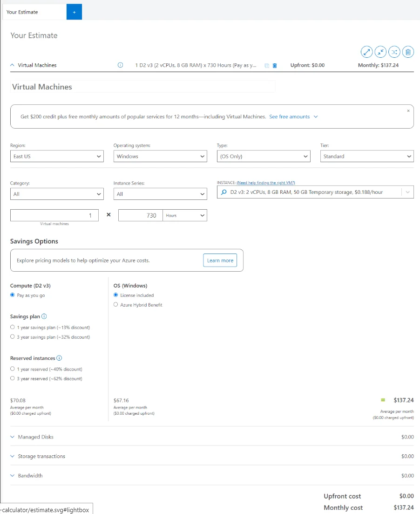The image size is (420, 514).
Task: Click the Upfront cost total $0.00
Action: coord(406,496)
